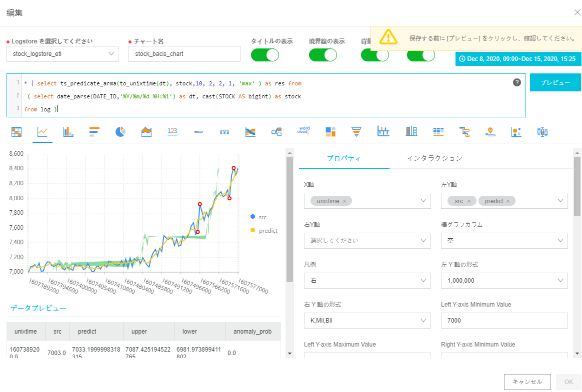
Task: Toggle the タイトルの表示 switch
Action: tap(264, 55)
